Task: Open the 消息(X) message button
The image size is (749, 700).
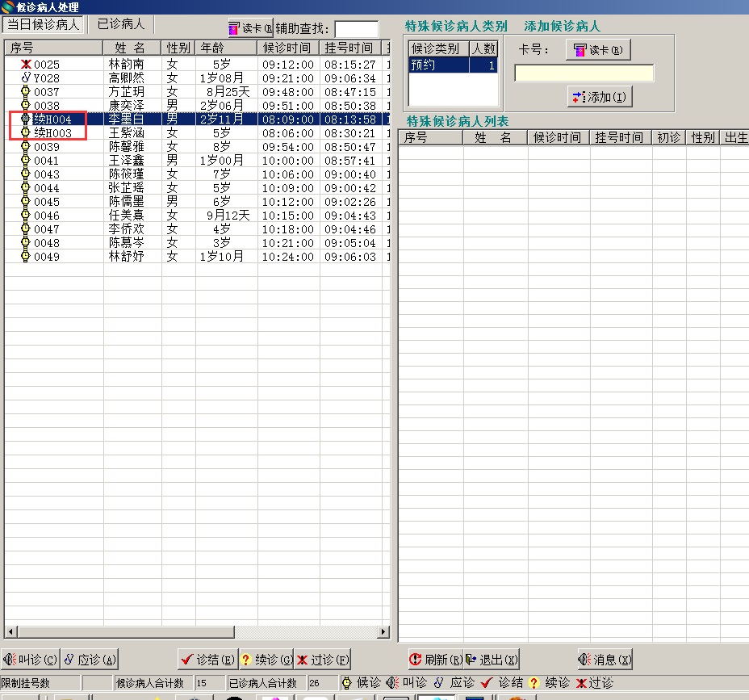Action: (605, 660)
